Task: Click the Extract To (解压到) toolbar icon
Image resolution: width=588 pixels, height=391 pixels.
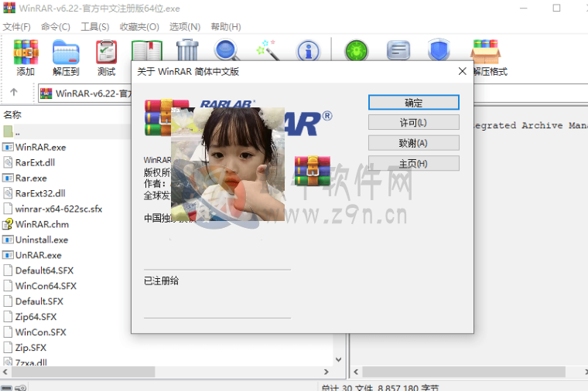Action: pos(66,52)
